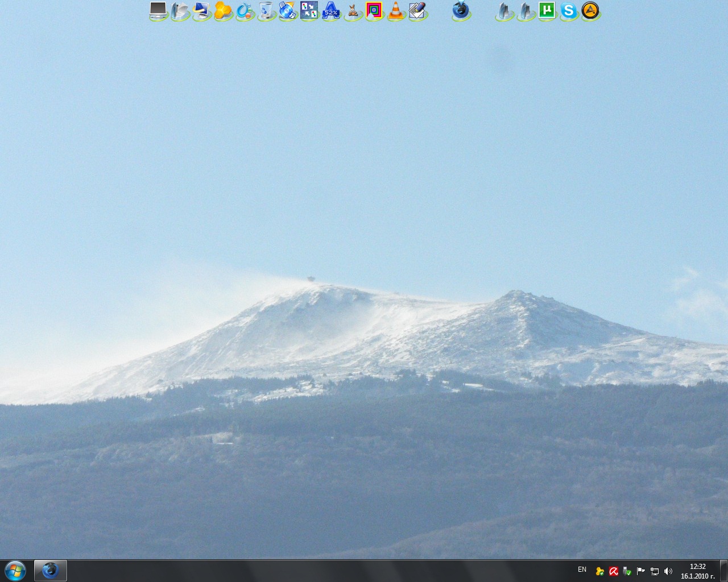
Task: Click the network connection tray icon
Action: coord(655,571)
